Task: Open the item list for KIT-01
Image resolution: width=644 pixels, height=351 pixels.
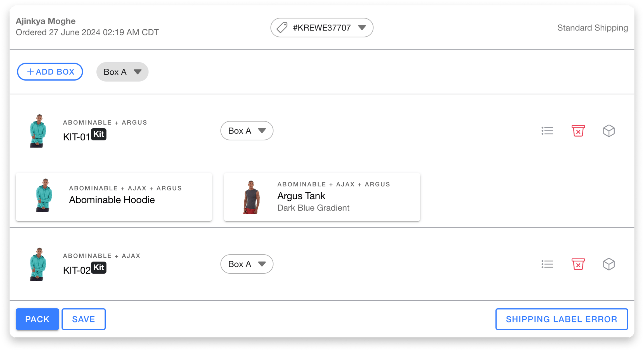Action: pyautogui.click(x=547, y=131)
